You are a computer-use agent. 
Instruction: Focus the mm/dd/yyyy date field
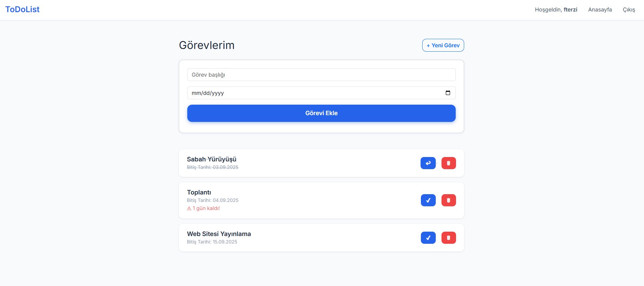pos(321,93)
